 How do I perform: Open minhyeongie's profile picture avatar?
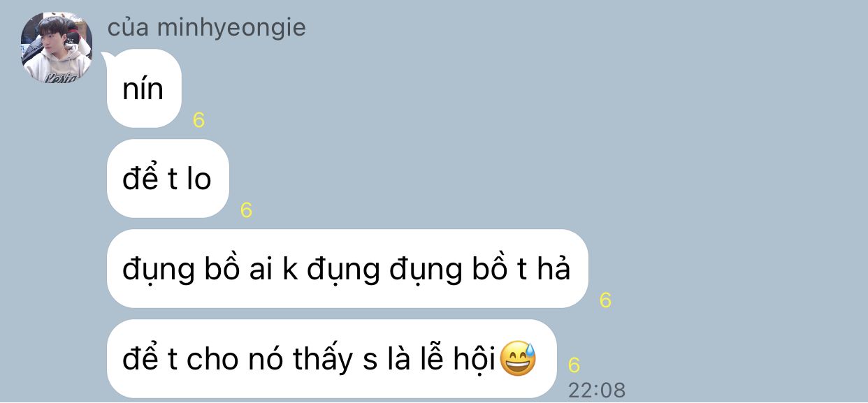point(57,47)
